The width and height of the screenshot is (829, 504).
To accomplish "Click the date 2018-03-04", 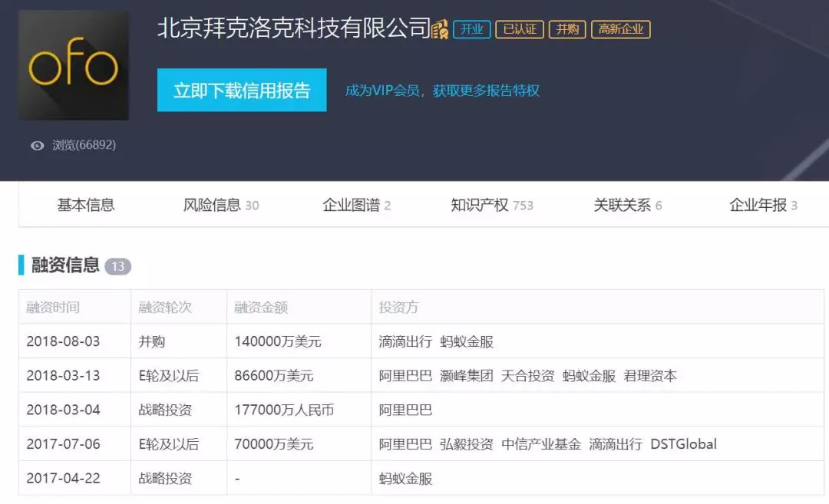I will (x=63, y=410).
